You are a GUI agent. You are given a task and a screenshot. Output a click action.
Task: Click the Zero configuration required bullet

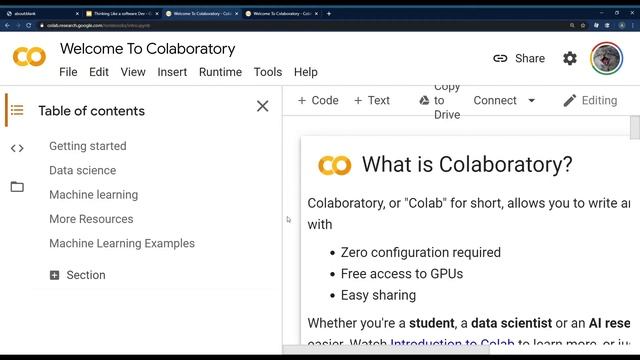pyautogui.click(x=420, y=253)
